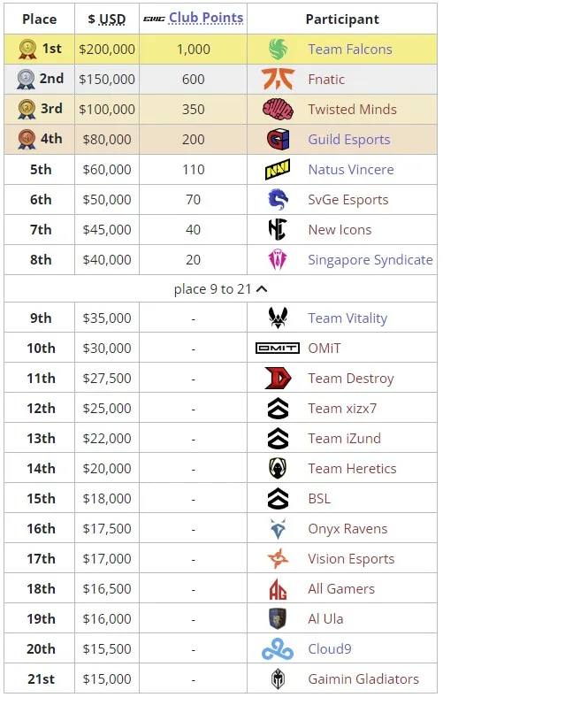Viewport: 588px width, 705px height.
Task: Select the $27,500 prize cell
Action: pos(107,378)
